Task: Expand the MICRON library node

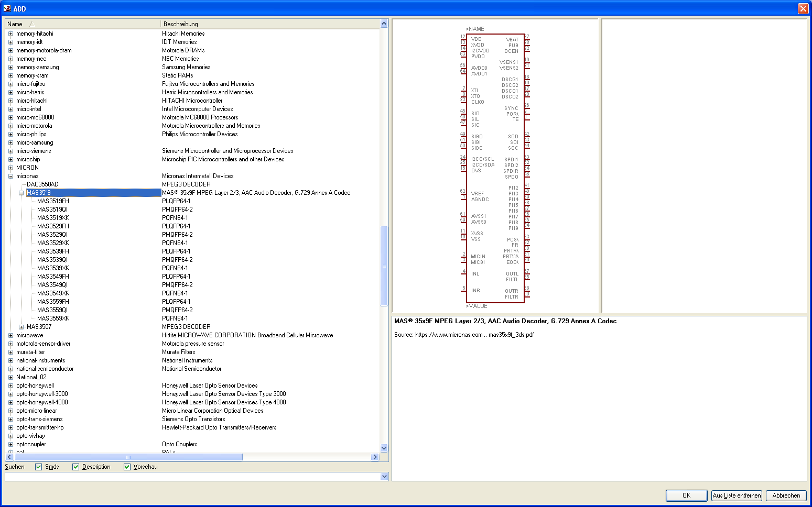Action: tap(10, 168)
